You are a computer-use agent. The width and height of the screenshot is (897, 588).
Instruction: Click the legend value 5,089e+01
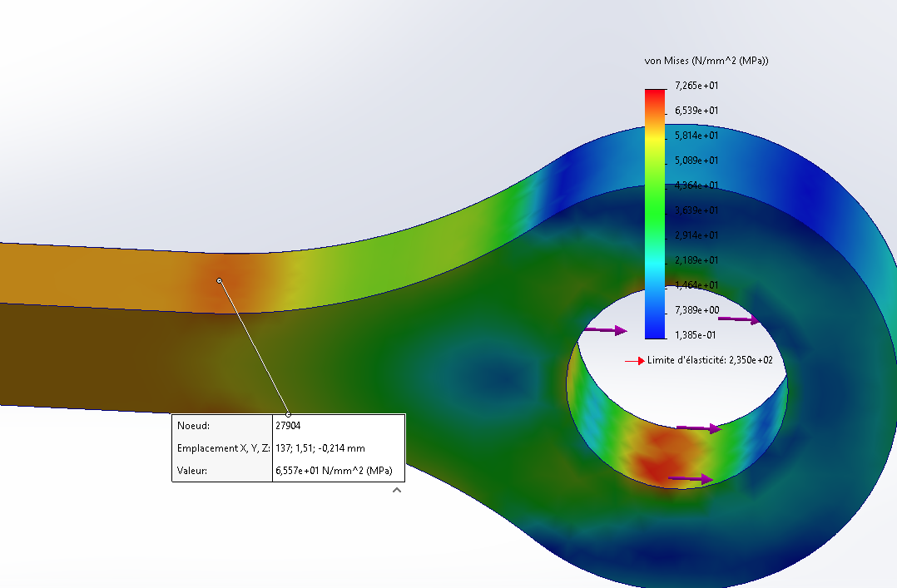[x=696, y=161]
